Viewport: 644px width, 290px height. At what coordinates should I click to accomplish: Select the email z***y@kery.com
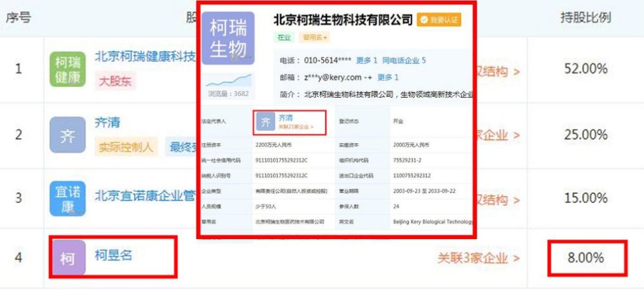click(333, 77)
